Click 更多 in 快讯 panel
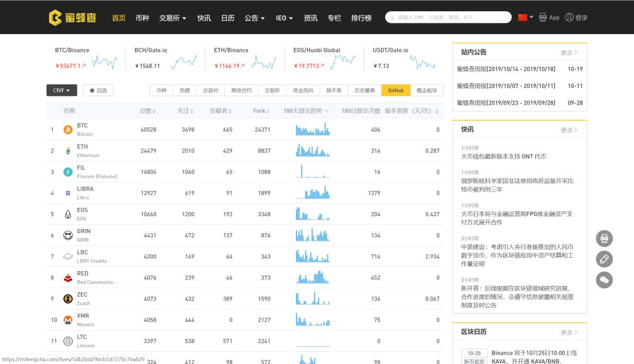This screenshot has width=634, height=364. (569, 130)
